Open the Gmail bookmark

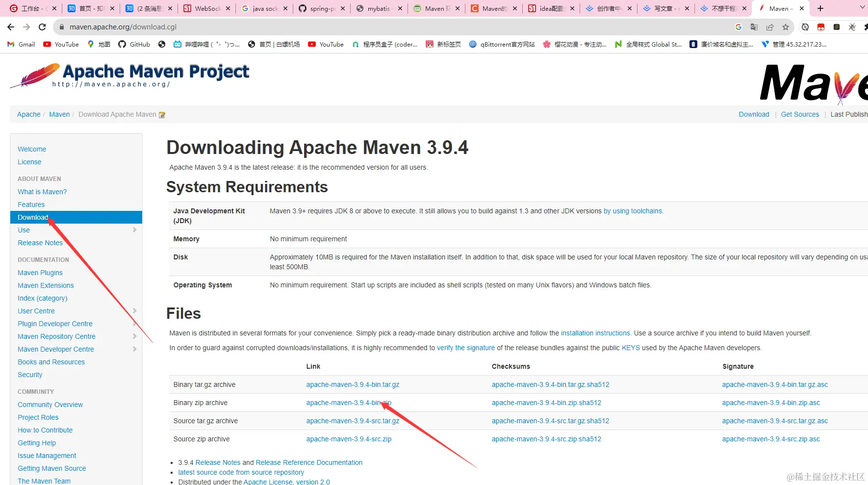pos(21,44)
